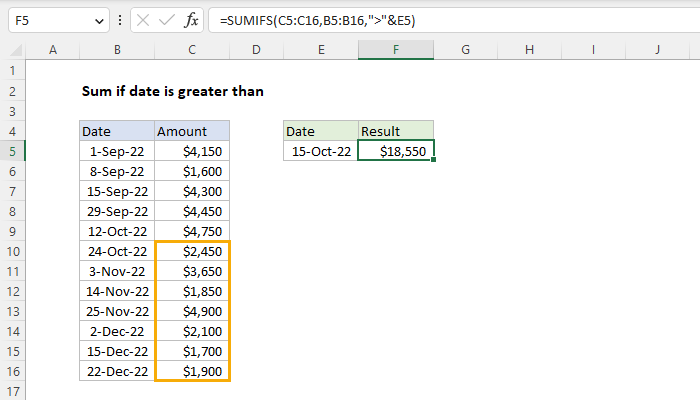The height and width of the screenshot is (400, 700).
Task: Select the date cell 1-Sep-22
Action: click(117, 151)
